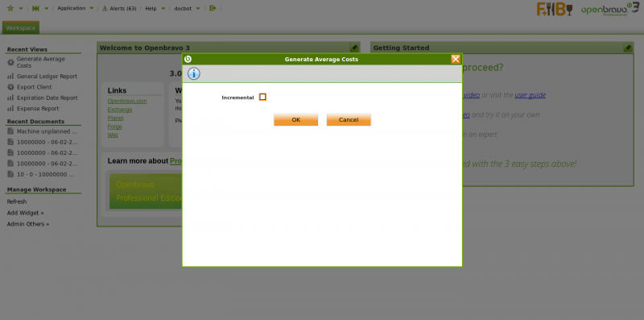Viewport: 644px width, 320px height.
Task: Follow the Planet link
Action: 115,118
